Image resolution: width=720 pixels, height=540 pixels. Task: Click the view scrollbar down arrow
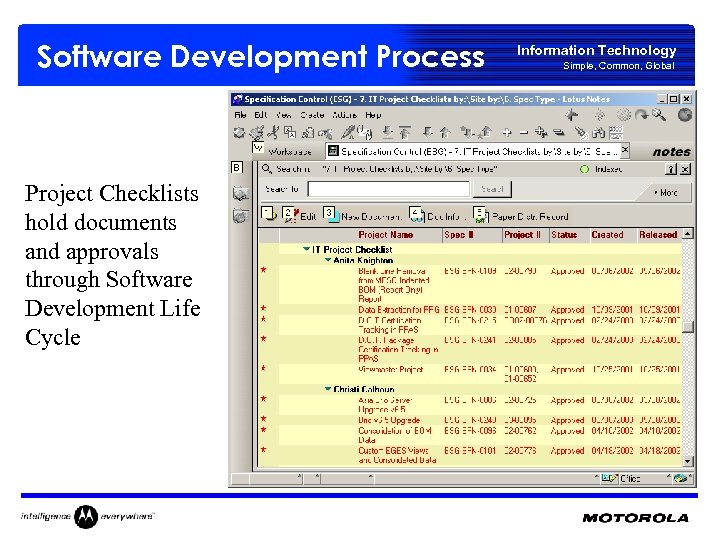click(687, 461)
